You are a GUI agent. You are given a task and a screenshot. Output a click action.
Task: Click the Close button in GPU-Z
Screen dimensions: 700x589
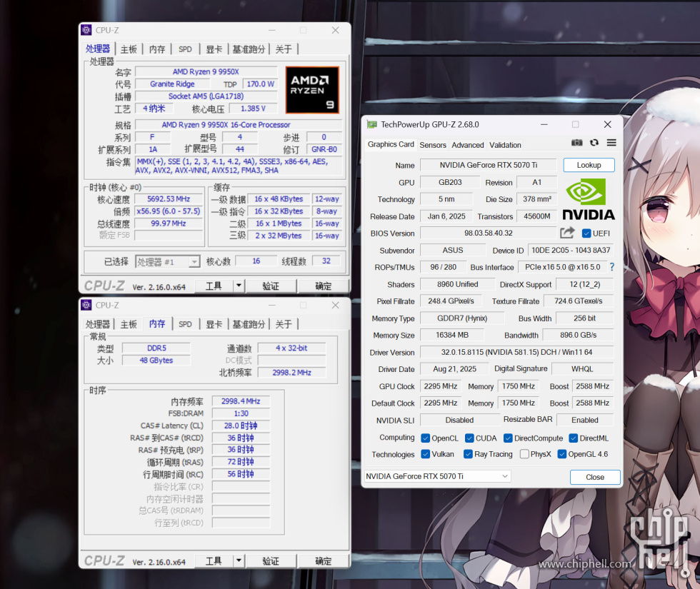(594, 477)
